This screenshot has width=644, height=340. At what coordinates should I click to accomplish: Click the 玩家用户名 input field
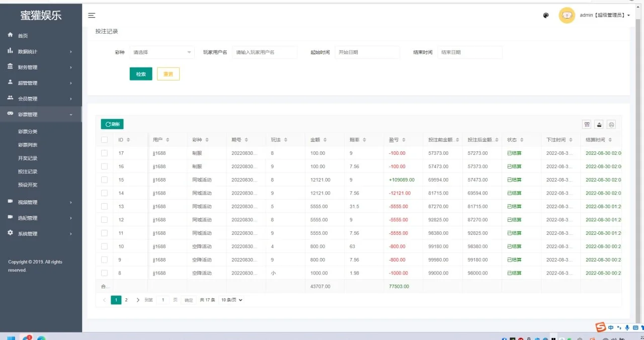point(265,52)
